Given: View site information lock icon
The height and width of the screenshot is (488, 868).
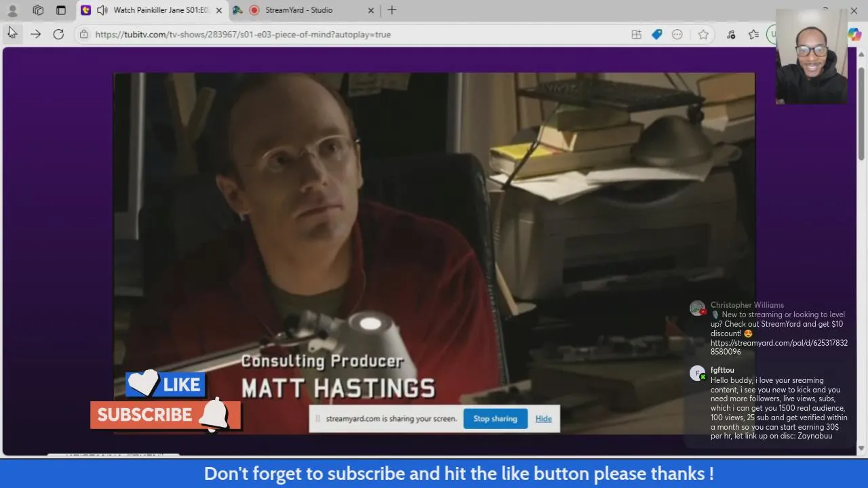Looking at the screenshot, I should 83,34.
